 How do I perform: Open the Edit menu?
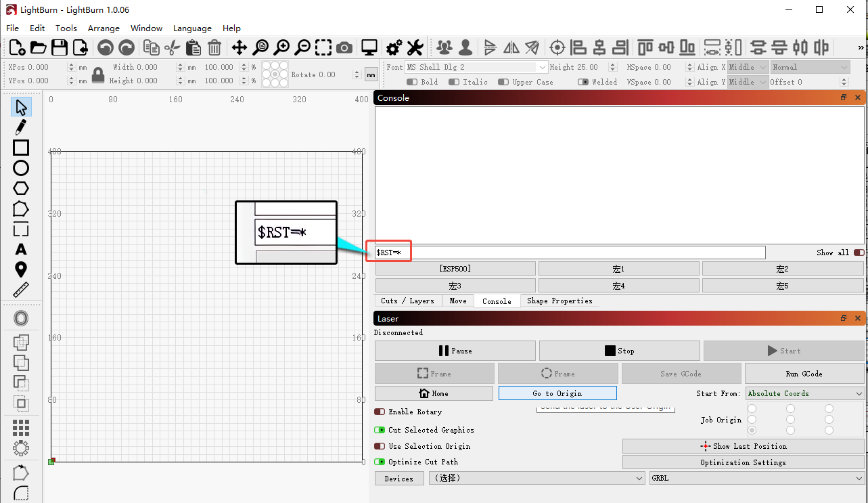tap(37, 28)
